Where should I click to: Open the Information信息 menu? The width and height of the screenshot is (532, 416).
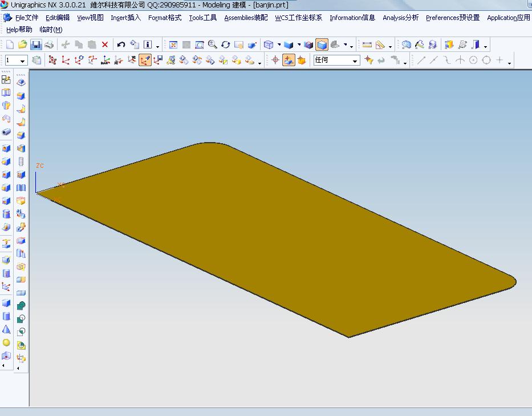352,18
